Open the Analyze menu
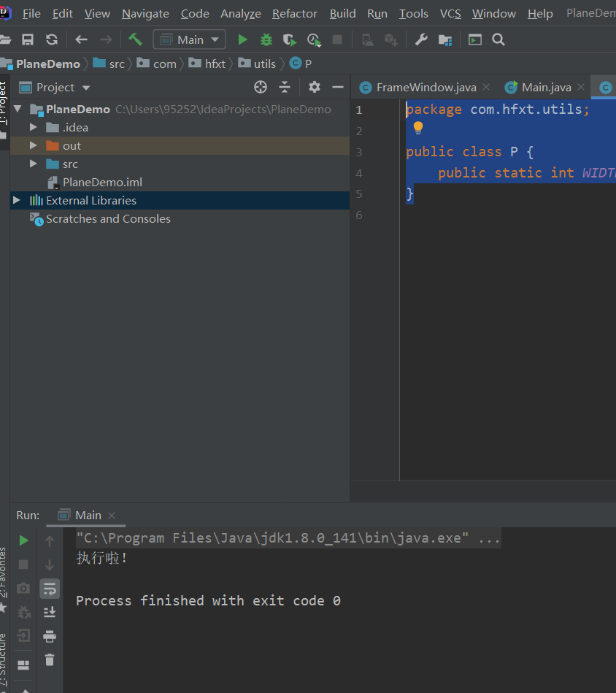The height and width of the screenshot is (693, 616). pos(241,14)
